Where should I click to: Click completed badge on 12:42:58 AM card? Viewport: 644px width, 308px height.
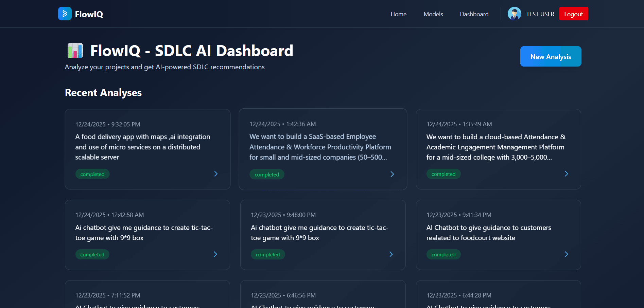coord(92,254)
